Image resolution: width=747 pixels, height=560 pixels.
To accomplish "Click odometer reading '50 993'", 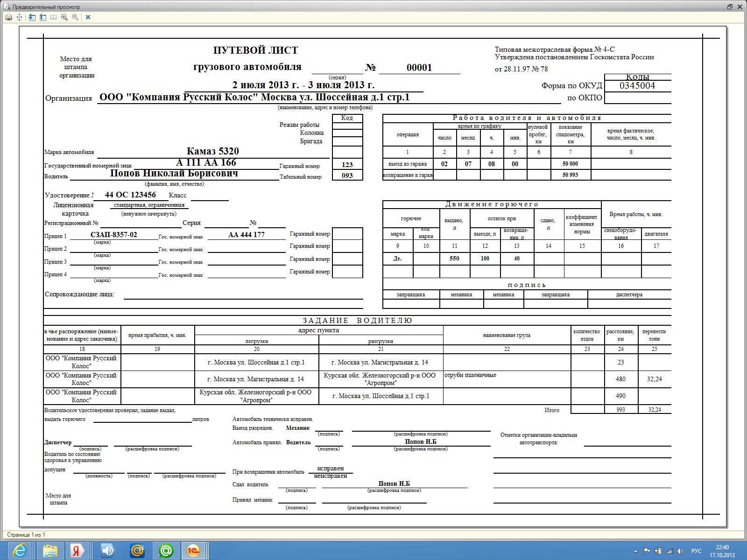I will (570, 175).
